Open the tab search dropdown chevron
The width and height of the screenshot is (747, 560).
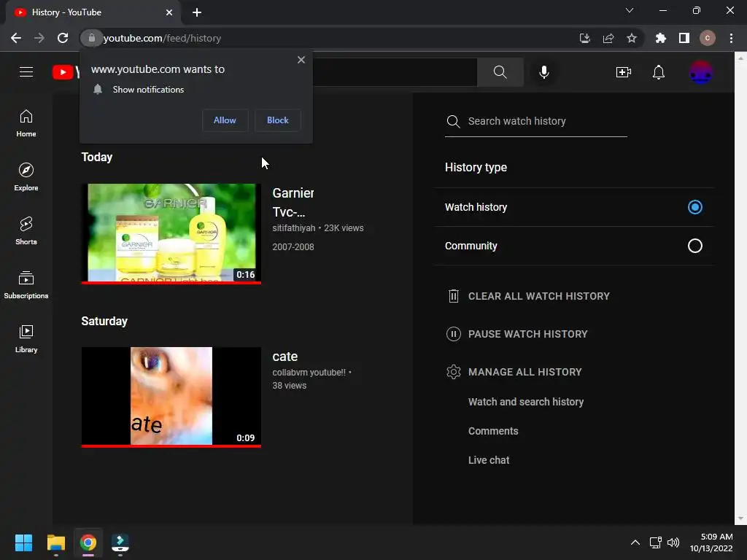(x=630, y=10)
